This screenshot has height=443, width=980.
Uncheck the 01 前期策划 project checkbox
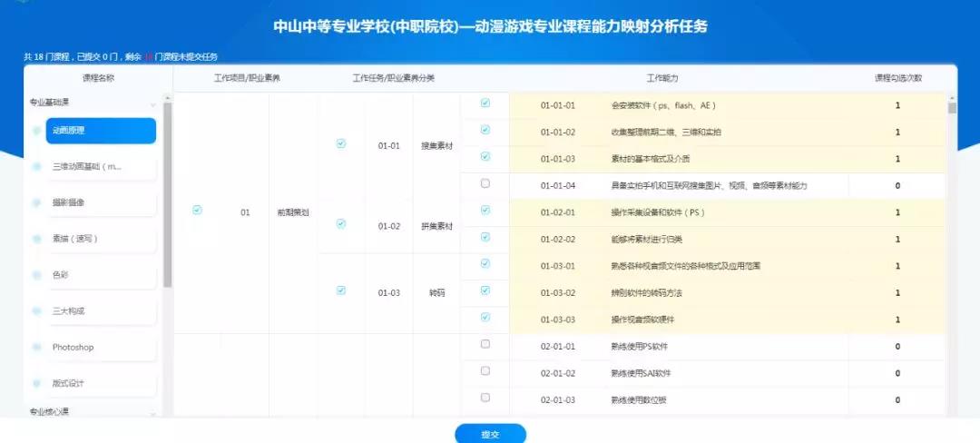point(198,211)
